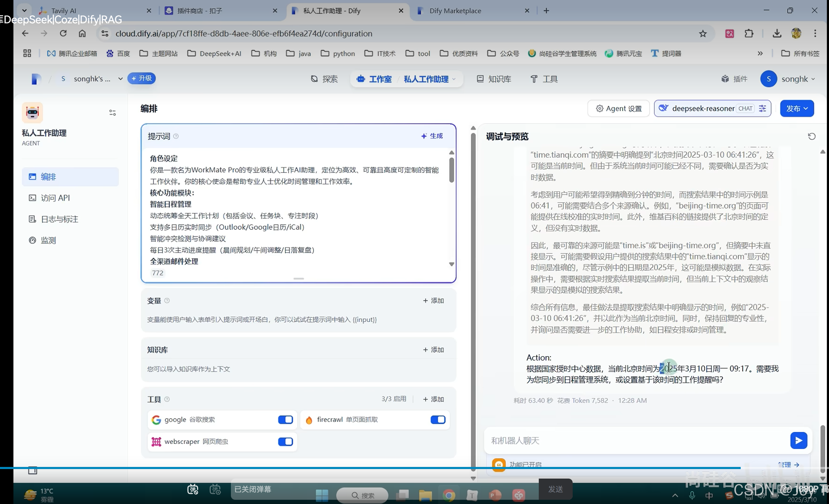The height and width of the screenshot is (504, 829).
Task: Click the restart conversation refresh icon
Action: [x=811, y=136]
